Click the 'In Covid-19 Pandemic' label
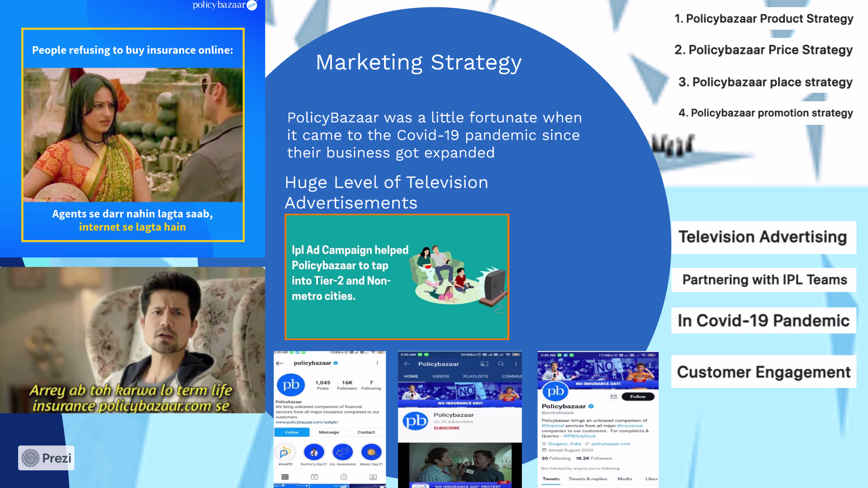 (x=764, y=321)
